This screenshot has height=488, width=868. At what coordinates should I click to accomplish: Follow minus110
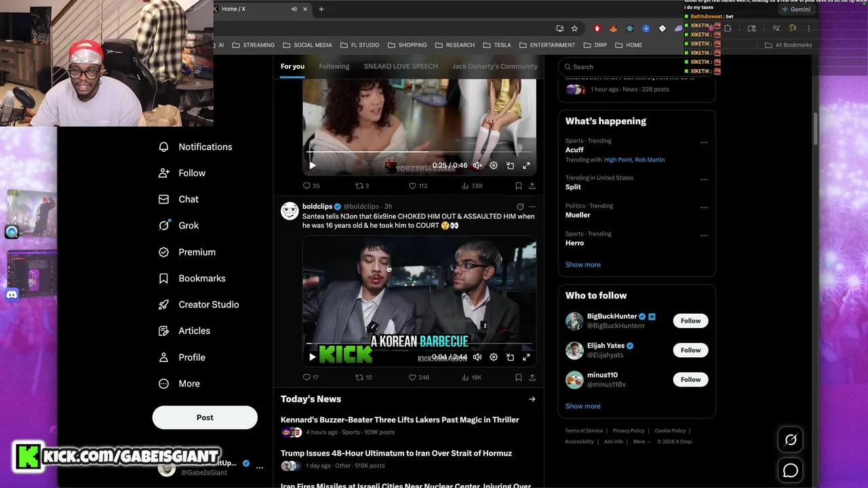click(690, 380)
